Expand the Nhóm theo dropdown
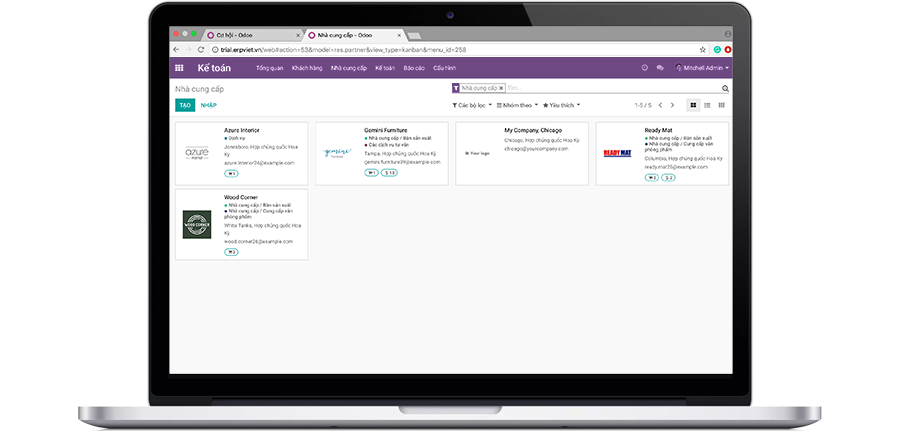Viewport: 900px width, 431px height. point(517,105)
